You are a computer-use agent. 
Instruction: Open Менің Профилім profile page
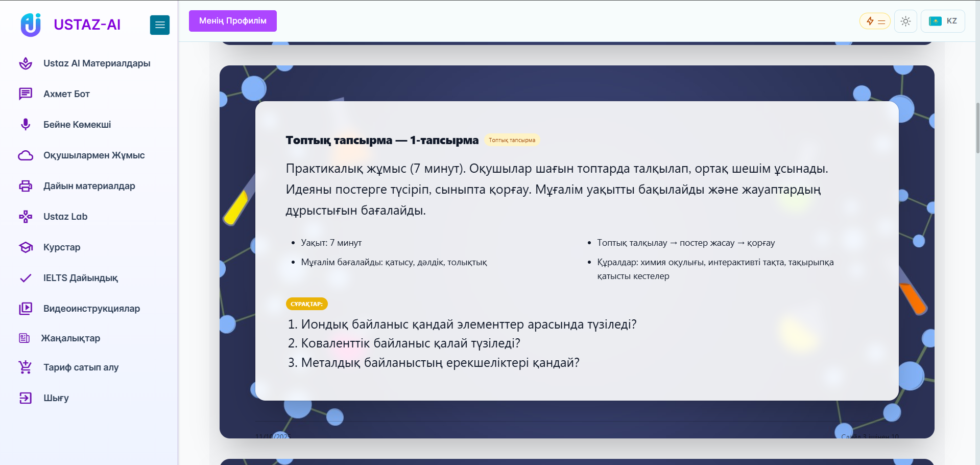point(232,21)
